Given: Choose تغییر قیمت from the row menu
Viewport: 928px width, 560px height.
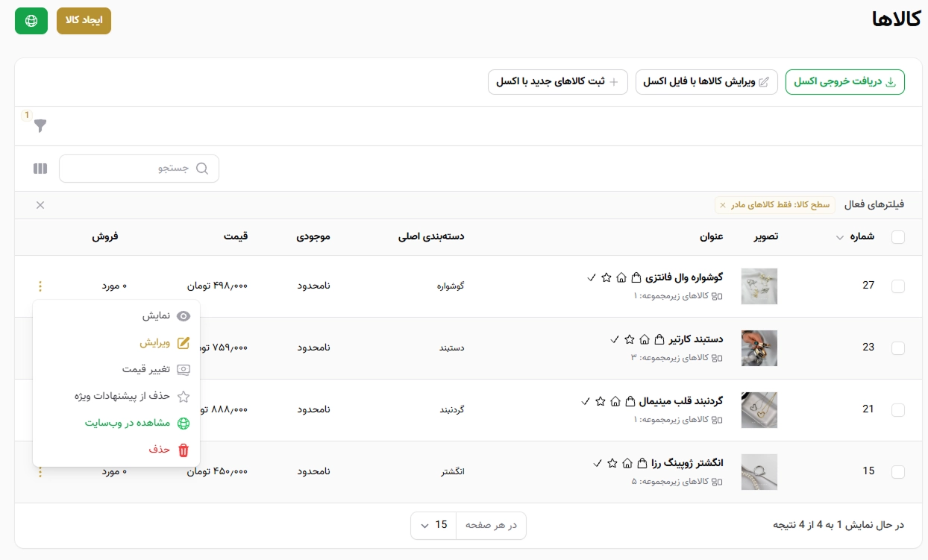Looking at the screenshot, I should click(x=116, y=369).
